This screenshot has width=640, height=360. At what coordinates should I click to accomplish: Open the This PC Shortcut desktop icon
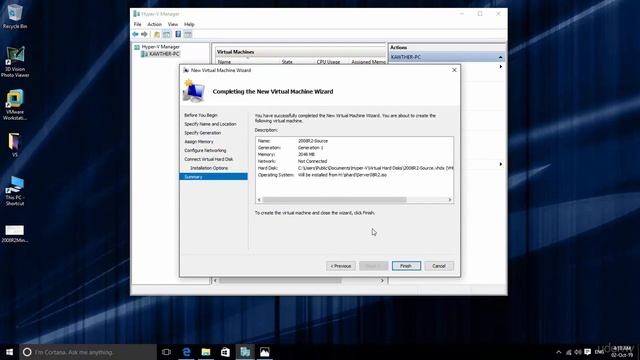point(15,191)
